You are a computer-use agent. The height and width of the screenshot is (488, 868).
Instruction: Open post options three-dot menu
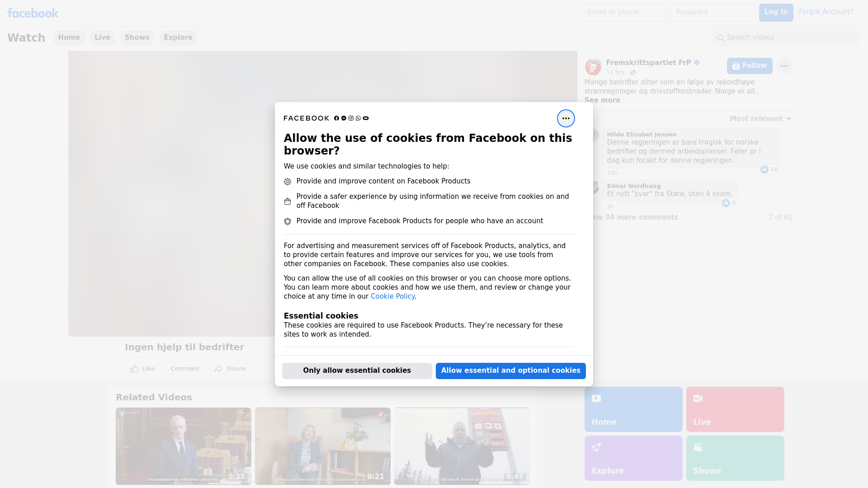point(784,66)
